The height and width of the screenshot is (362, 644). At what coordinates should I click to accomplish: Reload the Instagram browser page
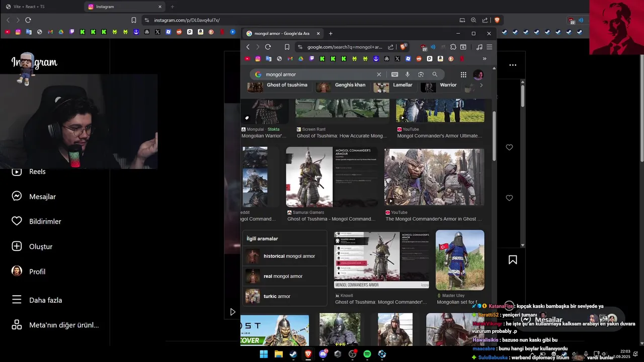28,20
